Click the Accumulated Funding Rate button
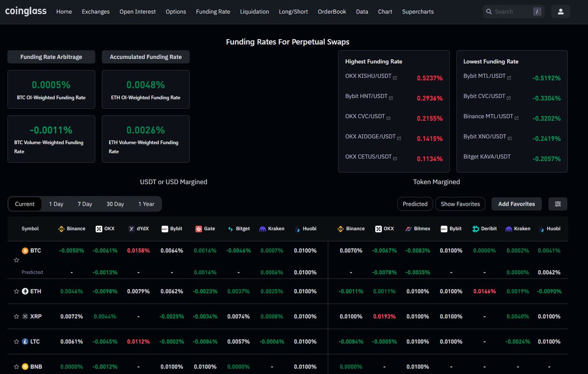Screen dimensions: 588x374 [146, 57]
